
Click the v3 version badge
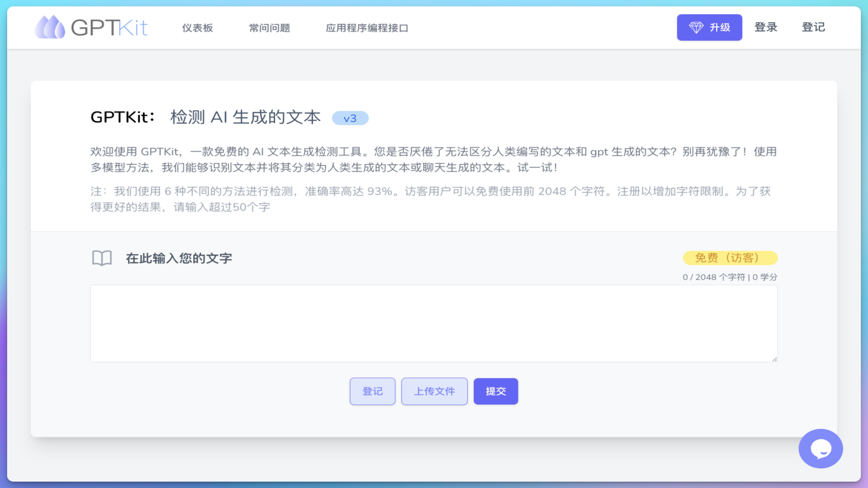pyautogui.click(x=350, y=118)
